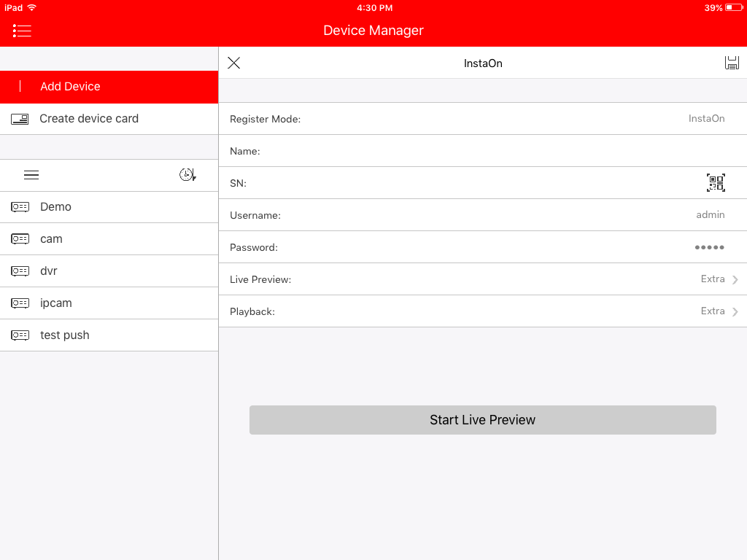This screenshot has width=747, height=560.
Task: Click Start Live Preview button
Action: [x=483, y=420]
